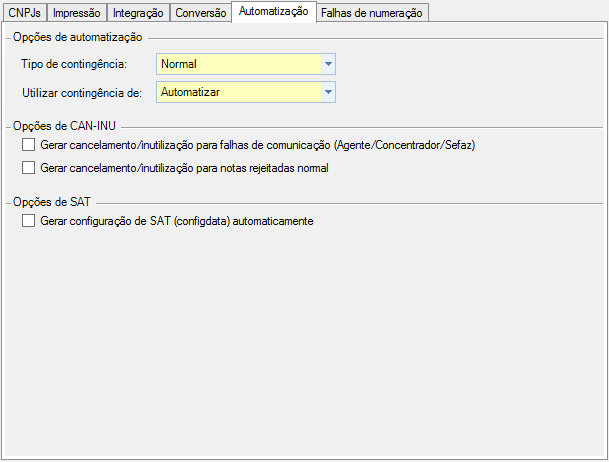Viewport: 609px width, 462px height.
Task: Open the Utilizar contingência de dropdown arrow
Action: pyautogui.click(x=328, y=92)
